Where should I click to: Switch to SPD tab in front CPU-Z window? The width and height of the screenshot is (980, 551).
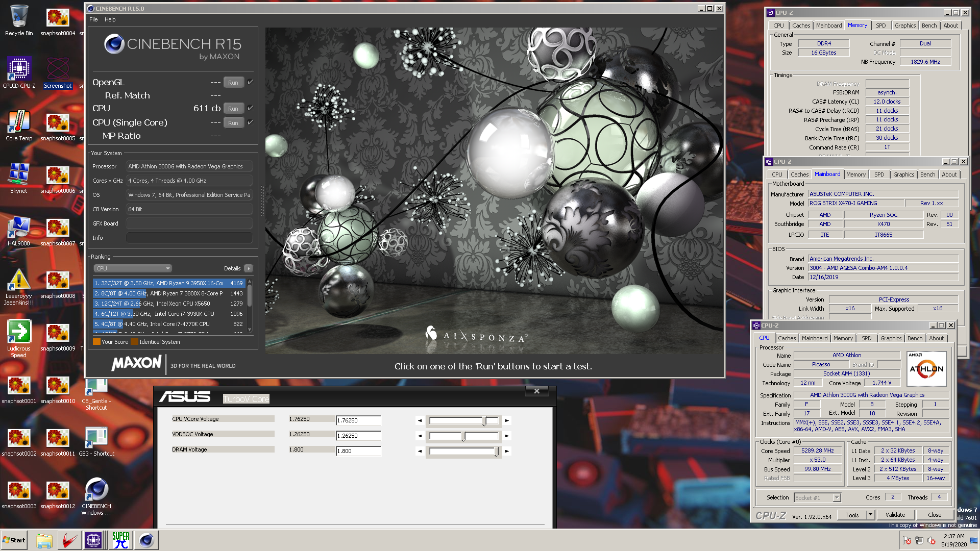[866, 338]
